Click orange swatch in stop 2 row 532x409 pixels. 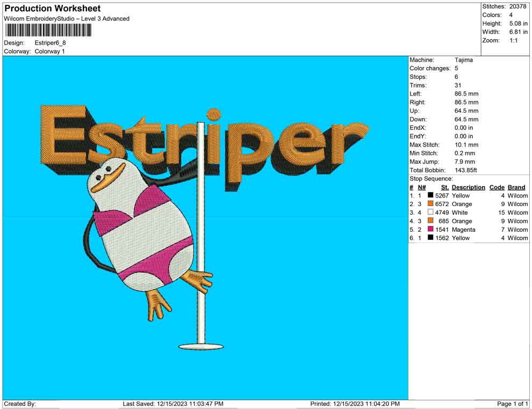point(430,203)
